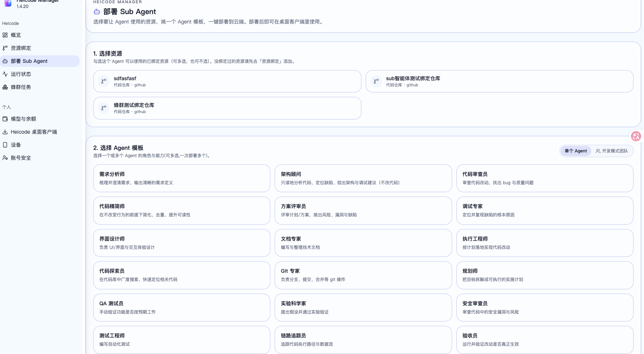Click the 资源绑定 branch icon in sidebar
The height and width of the screenshot is (354, 644).
(5, 48)
